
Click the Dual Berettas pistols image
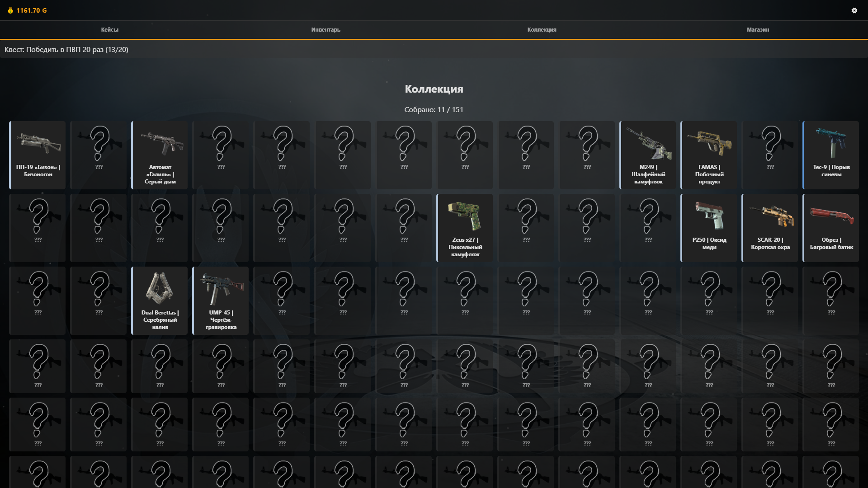159,287
